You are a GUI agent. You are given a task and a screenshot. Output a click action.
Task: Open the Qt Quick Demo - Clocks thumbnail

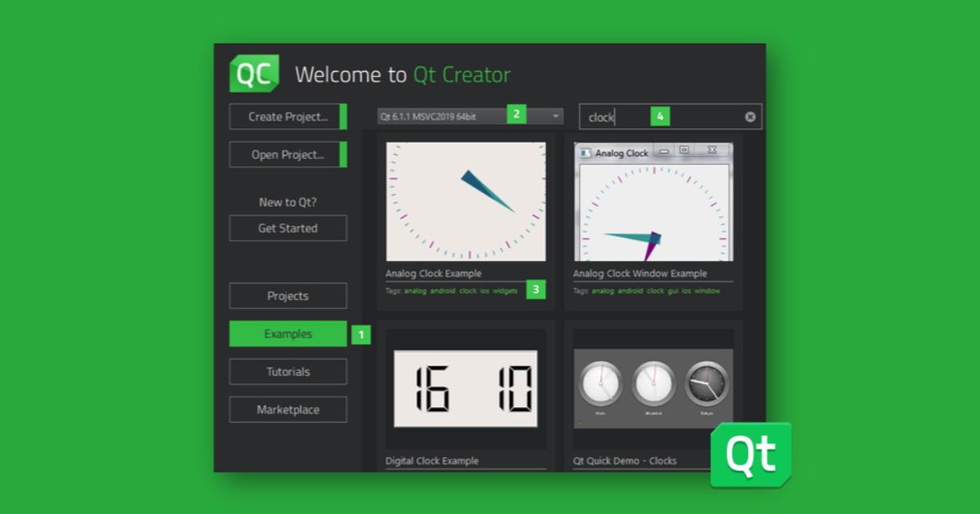click(x=653, y=389)
